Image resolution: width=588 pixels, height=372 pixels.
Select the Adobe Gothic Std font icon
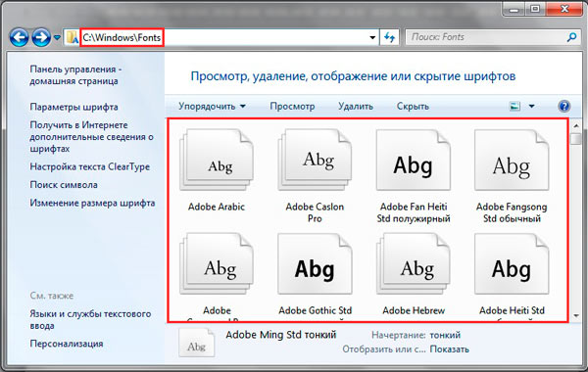coord(315,263)
